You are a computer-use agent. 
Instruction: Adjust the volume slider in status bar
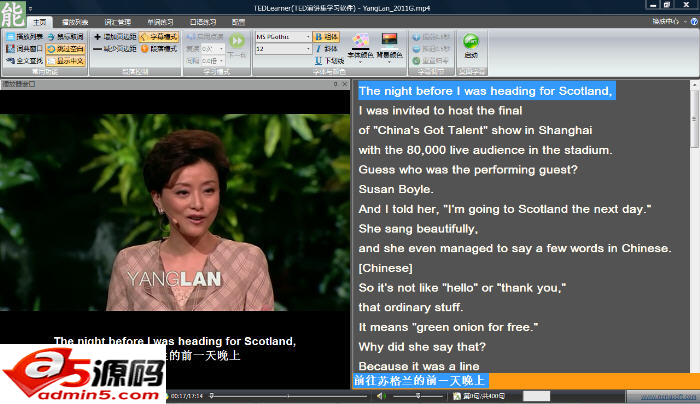pyautogui.click(x=417, y=396)
